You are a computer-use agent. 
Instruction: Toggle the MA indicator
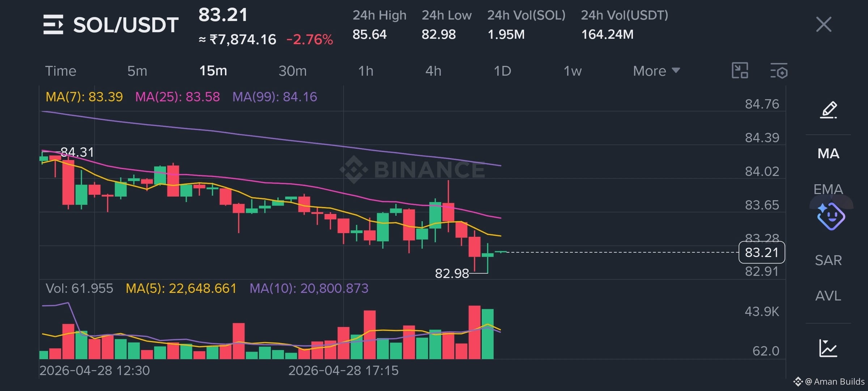pyautogui.click(x=828, y=154)
